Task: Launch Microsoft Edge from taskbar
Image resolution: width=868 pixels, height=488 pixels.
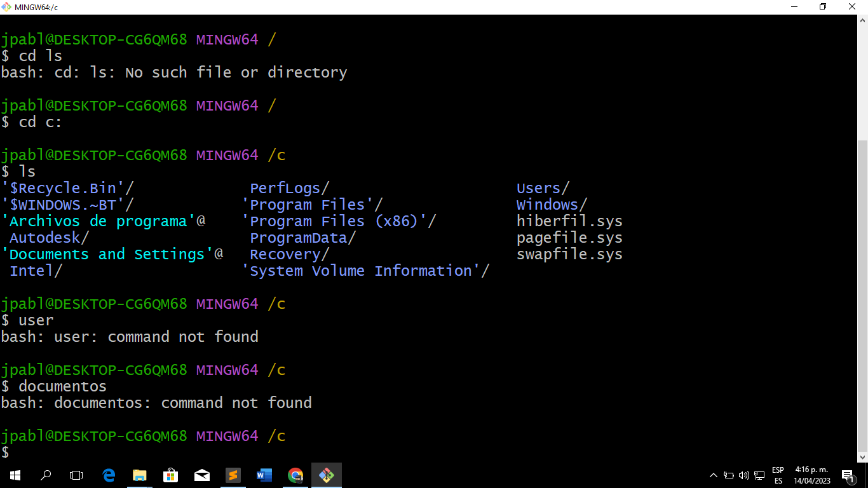Action: [109, 475]
